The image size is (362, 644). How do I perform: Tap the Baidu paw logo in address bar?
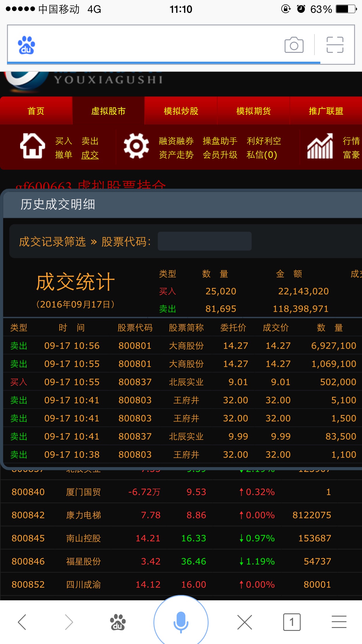(x=26, y=45)
